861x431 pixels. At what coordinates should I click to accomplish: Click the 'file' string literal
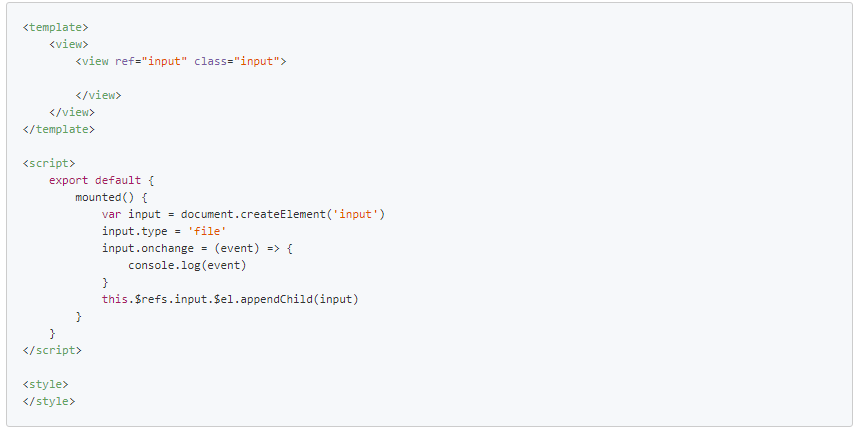pyautogui.click(x=207, y=232)
